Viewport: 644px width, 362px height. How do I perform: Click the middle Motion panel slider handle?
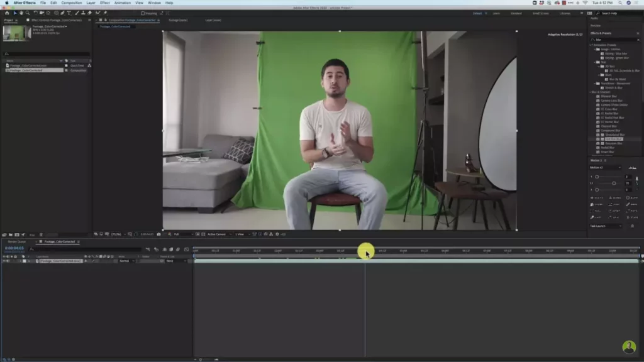614,183
